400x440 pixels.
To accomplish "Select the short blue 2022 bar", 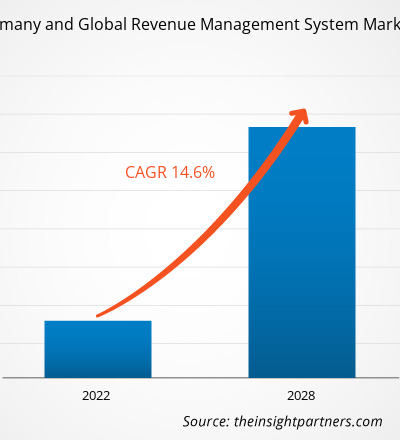I will (x=98, y=349).
